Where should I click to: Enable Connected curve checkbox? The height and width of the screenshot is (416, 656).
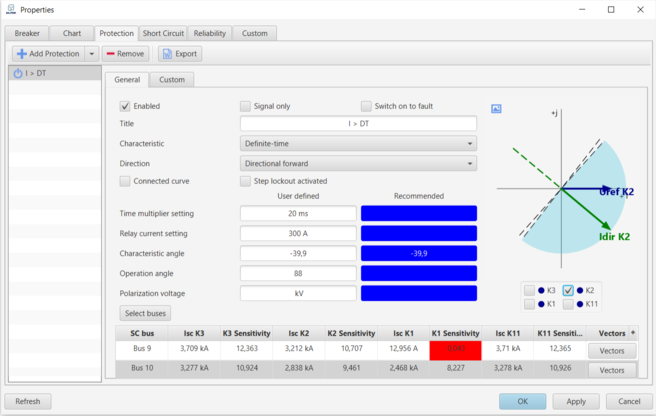(x=125, y=181)
